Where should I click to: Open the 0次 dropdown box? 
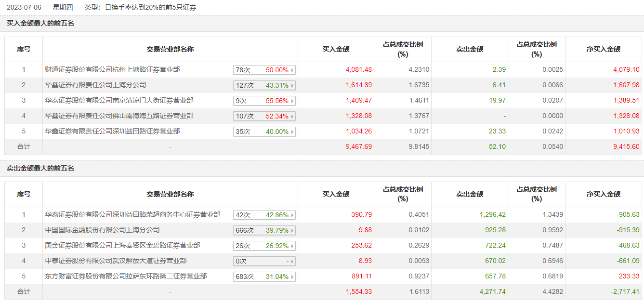tap(264, 262)
